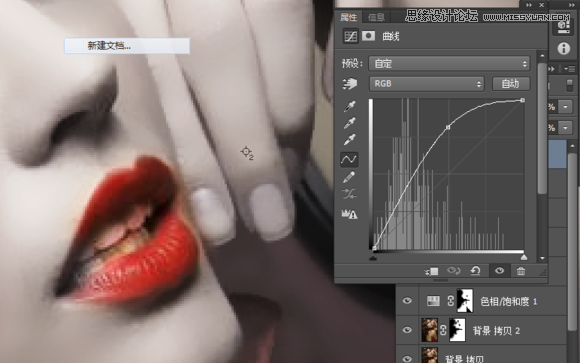Image resolution: width=580 pixels, height=363 pixels.
Task: Select the Curves adjustment icon beside mask icon
Action: 350,36
